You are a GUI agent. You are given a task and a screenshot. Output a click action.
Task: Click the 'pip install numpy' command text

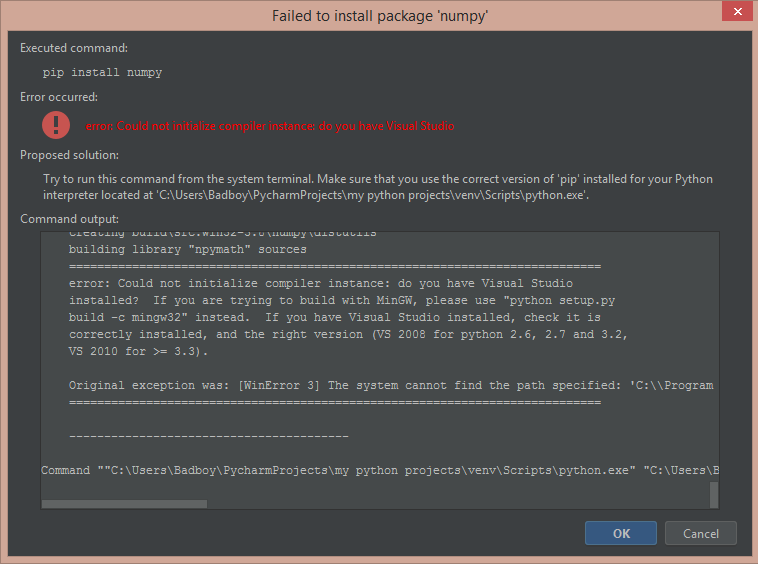102,72
